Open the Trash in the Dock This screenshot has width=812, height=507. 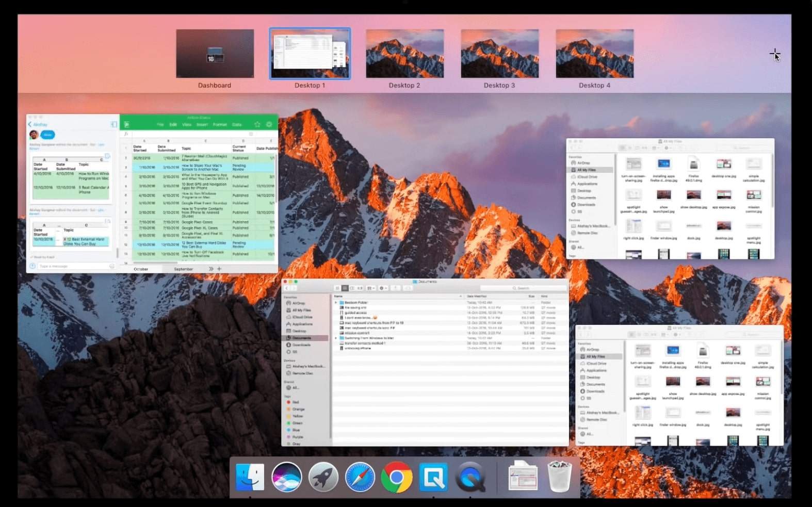559,477
